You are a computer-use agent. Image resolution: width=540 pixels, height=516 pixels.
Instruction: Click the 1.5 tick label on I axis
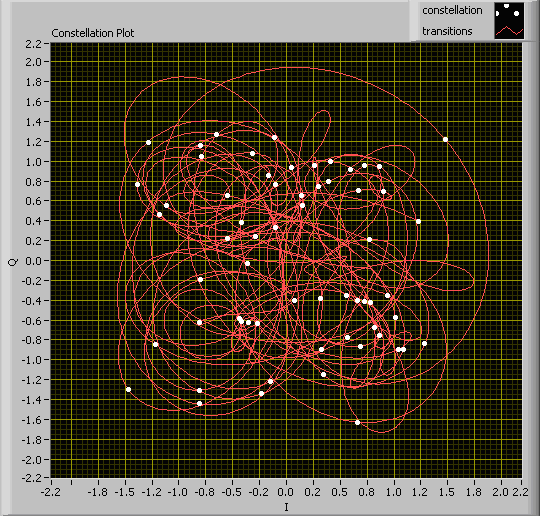[447, 492]
